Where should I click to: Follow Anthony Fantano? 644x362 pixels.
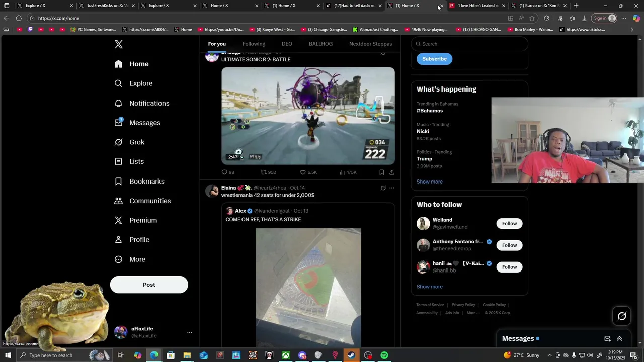509,245
